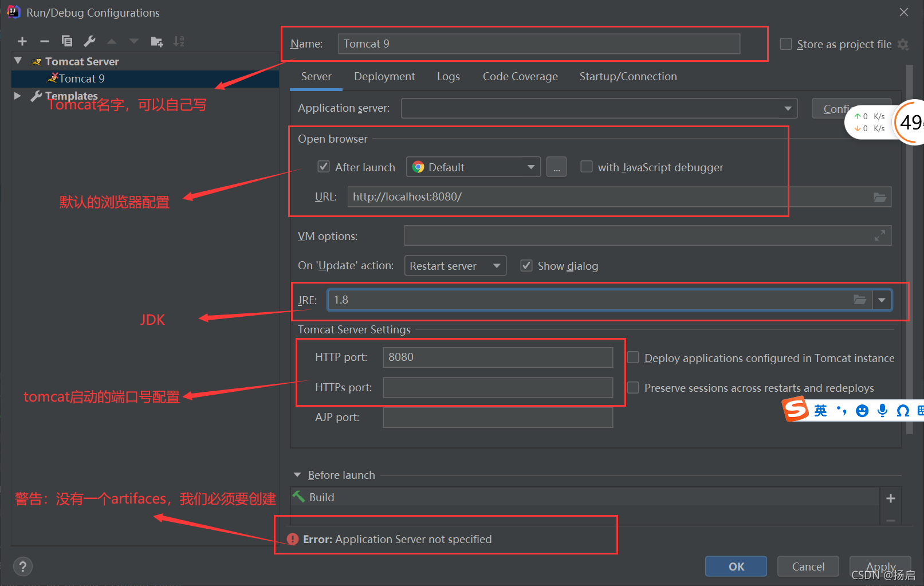Switch to the Logs tab
This screenshot has width=924, height=586.
(x=449, y=76)
